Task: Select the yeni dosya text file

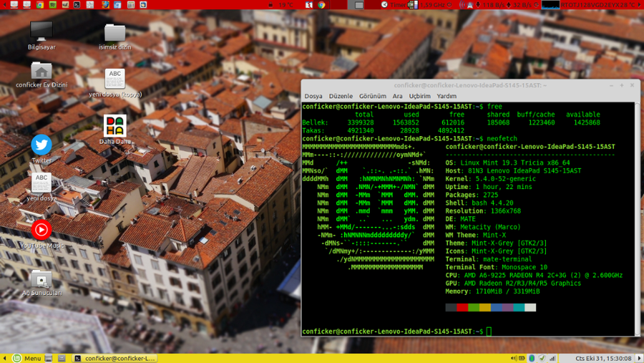Action: 42,187
